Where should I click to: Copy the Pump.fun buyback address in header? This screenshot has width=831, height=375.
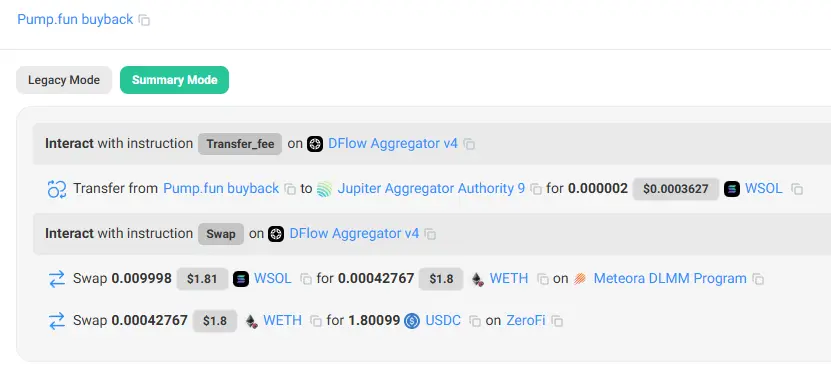[x=144, y=20]
